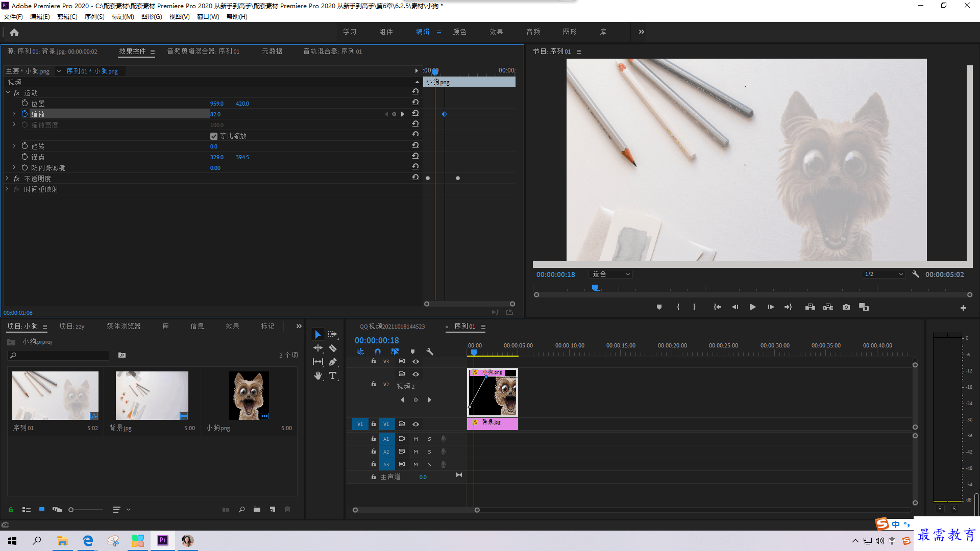Switch to 音频 workspace

[533, 32]
